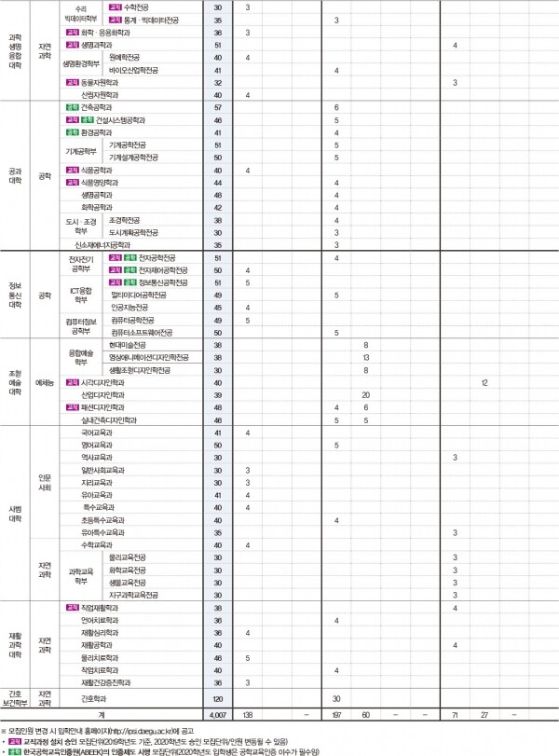This screenshot has width=559, height=756.
Task: Click the total quota cell showing 4,007
Action: tap(218, 713)
